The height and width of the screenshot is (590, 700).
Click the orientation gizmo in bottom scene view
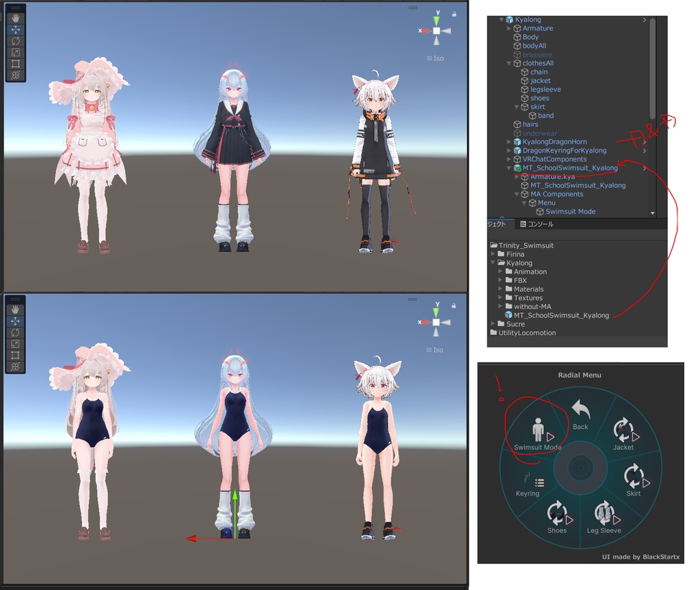435,322
